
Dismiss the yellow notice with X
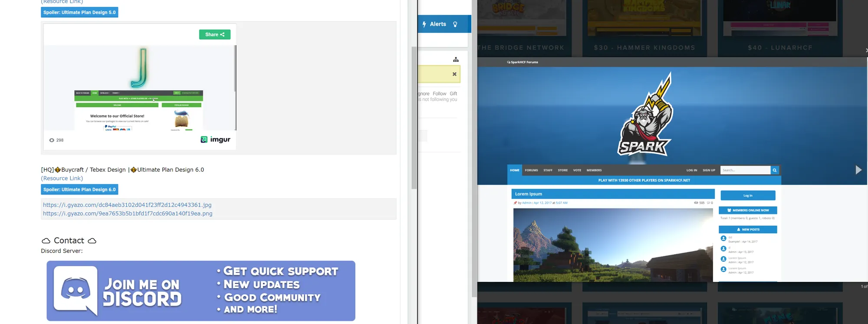(x=454, y=74)
